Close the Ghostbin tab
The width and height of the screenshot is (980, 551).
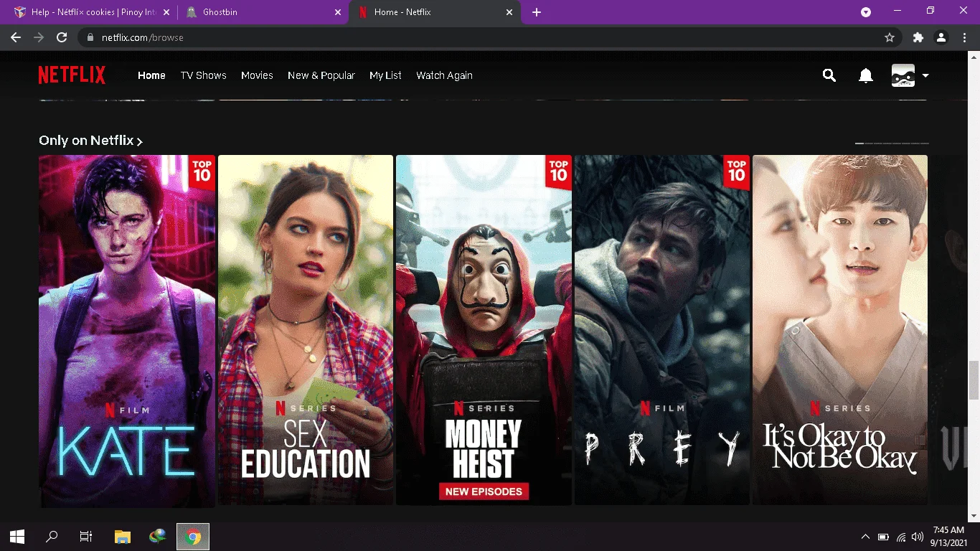click(x=337, y=12)
